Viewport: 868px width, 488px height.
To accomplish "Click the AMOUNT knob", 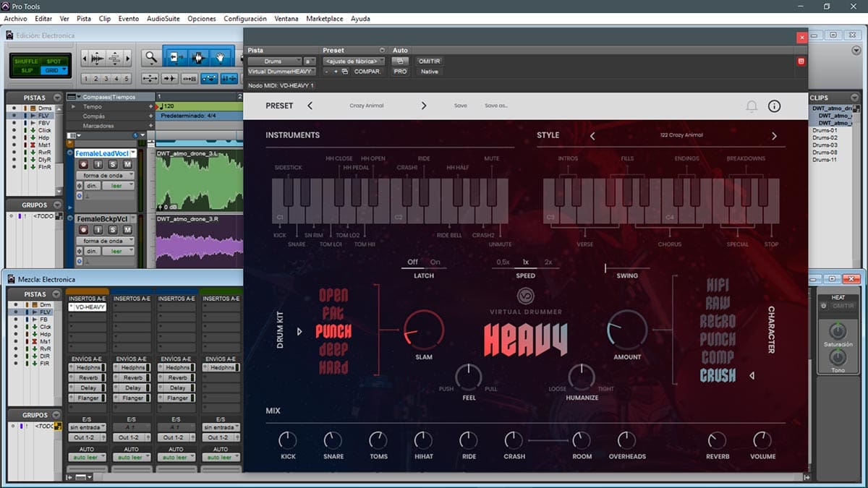I will [627, 330].
